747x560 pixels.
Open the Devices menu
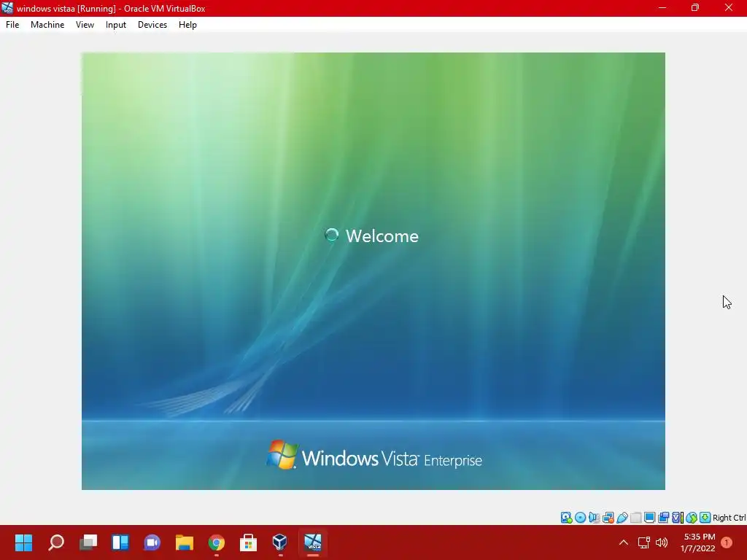tap(152, 25)
